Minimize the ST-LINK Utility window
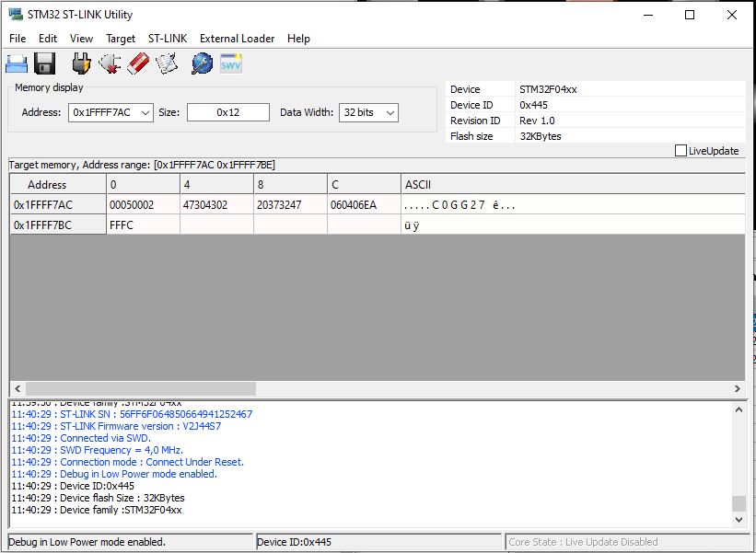The width and height of the screenshot is (756, 553). coord(648,15)
